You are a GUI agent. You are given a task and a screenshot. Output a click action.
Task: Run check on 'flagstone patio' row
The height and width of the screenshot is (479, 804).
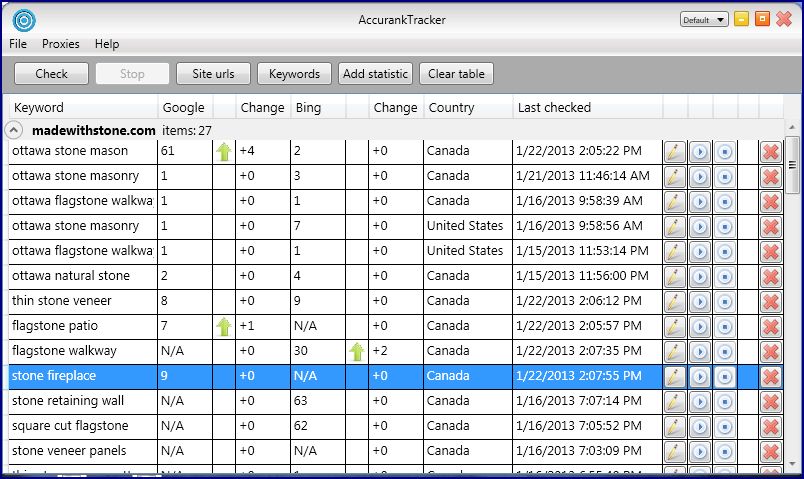click(x=699, y=327)
